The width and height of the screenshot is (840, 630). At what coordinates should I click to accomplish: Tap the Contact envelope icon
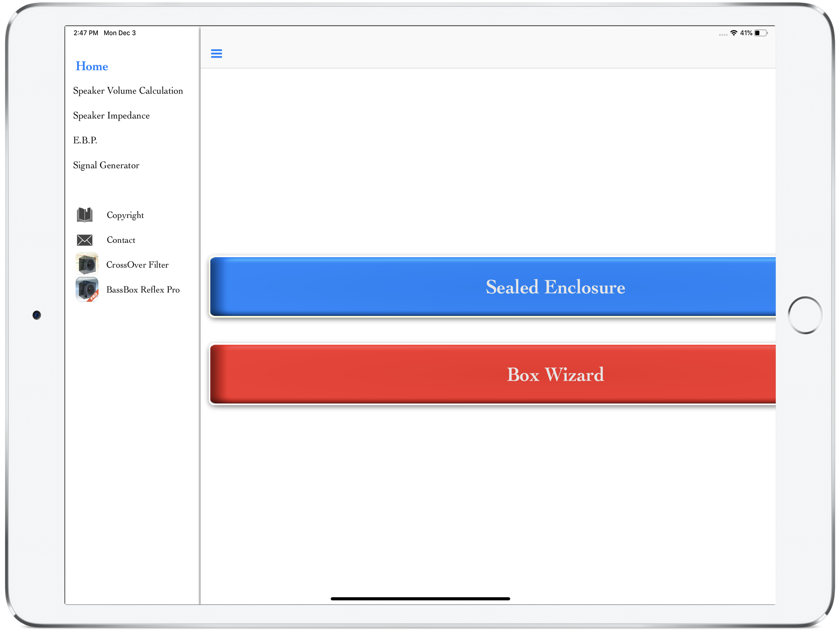tap(85, 240)
